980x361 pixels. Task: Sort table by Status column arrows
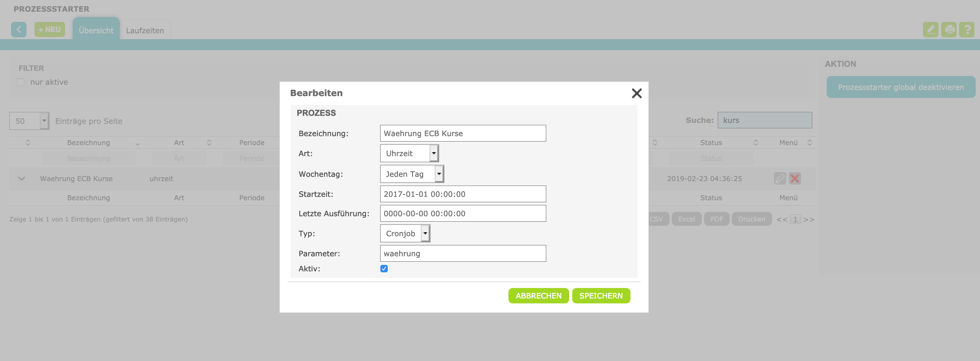click(x=755, y=143)
